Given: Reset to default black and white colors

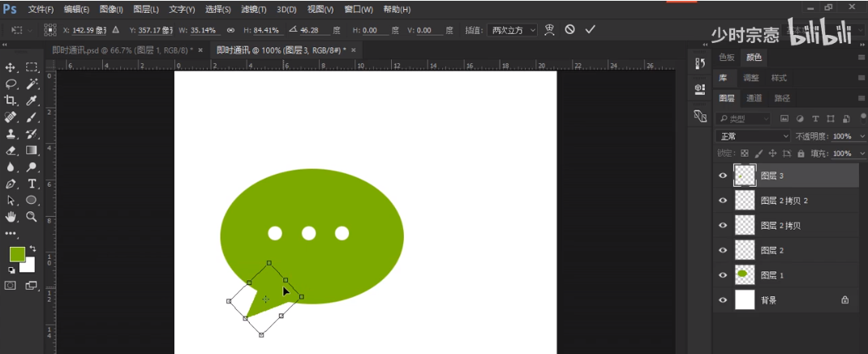Looking at the screenshot, I should (x=11, y=270).
